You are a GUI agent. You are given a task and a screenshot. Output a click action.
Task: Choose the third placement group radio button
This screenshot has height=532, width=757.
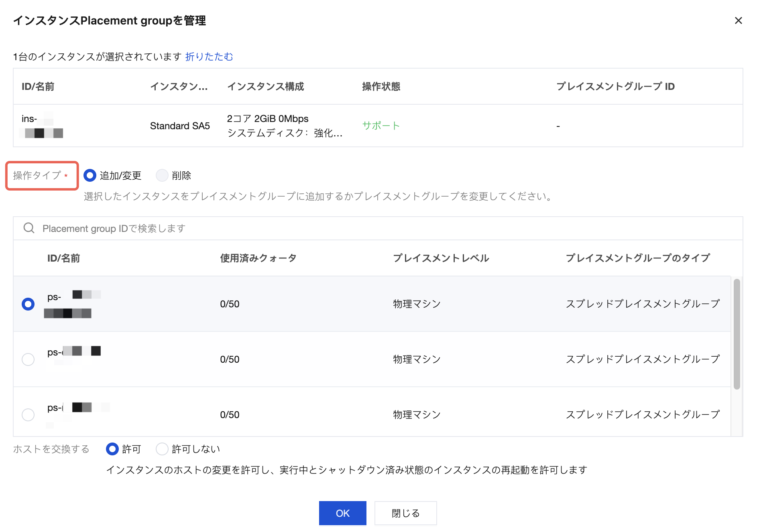28,414
